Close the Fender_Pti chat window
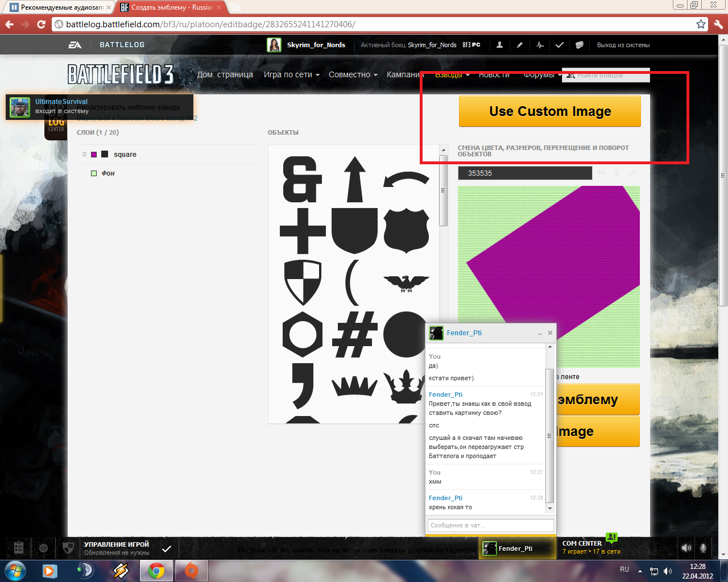Screen dimensions: 728x582 [550, 333]
